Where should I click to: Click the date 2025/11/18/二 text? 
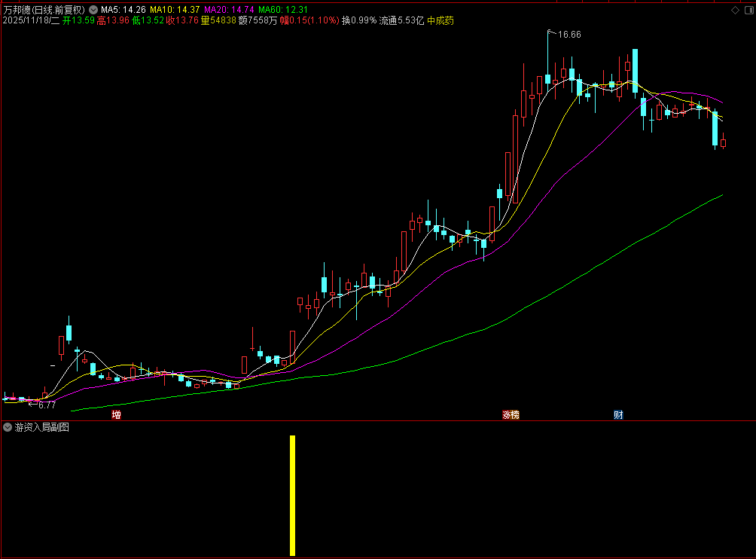[x=32, y=20]
